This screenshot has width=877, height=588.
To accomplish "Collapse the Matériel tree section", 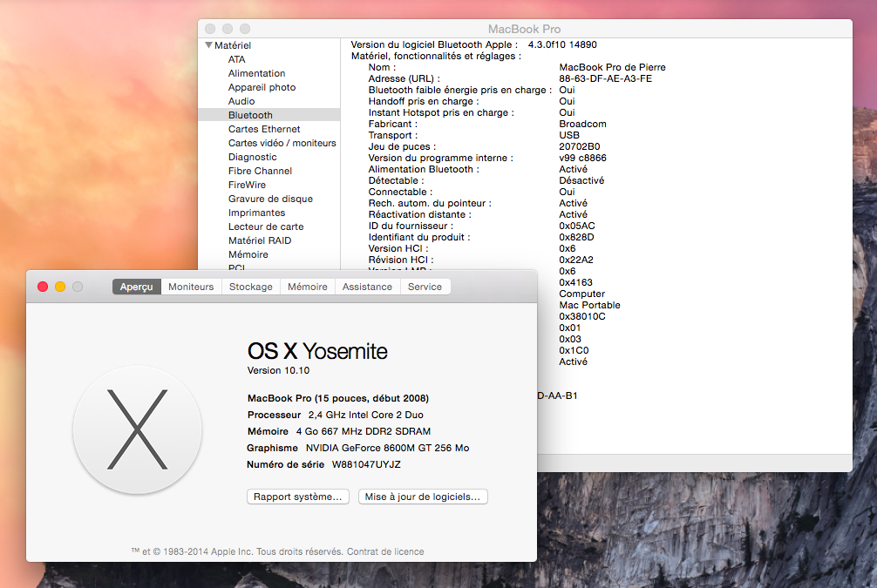I will pyautogui.click(x=208, y=45).
